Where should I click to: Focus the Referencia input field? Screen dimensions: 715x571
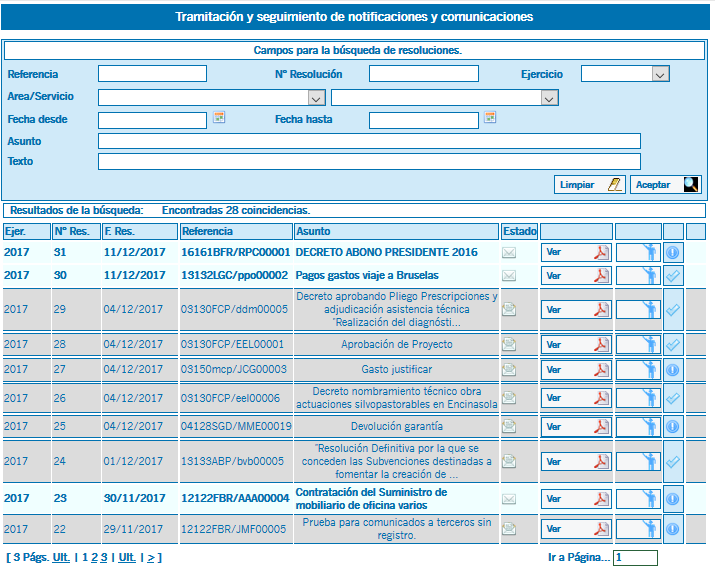pos(152,74)
